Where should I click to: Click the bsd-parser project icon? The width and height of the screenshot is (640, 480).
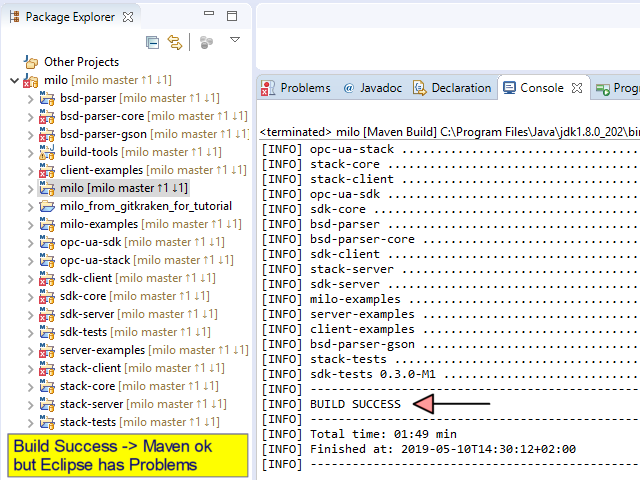click(x=47, y=98)
